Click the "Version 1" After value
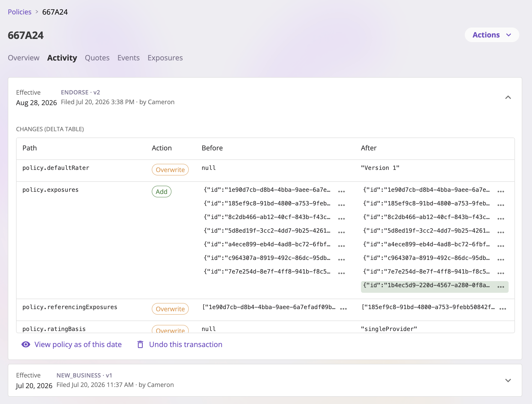Viewport: 532px width, 404px height. click(x=380, y=168)
